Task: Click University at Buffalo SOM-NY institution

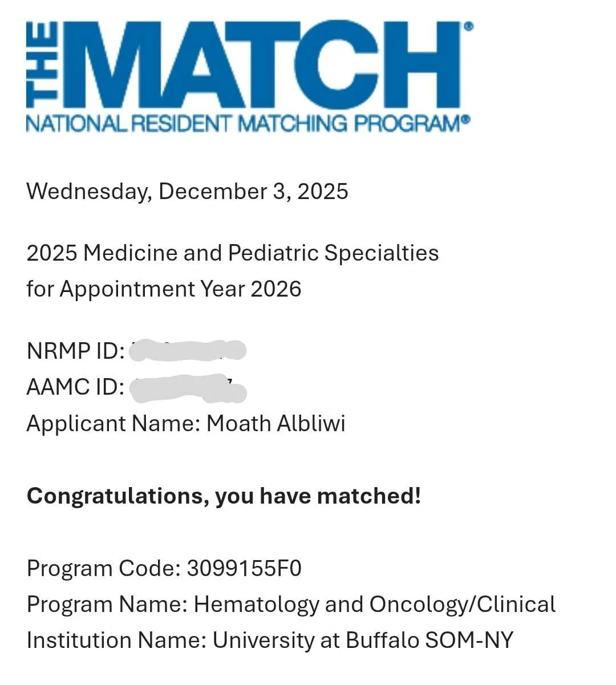Action: pyautogui.click(x=363, y=641)
